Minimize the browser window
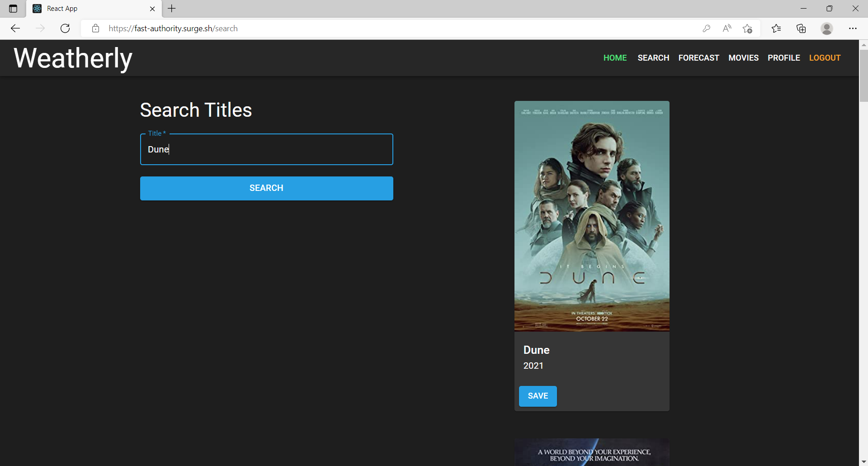This screenshot has width=868, height=466. click(803, 9)
